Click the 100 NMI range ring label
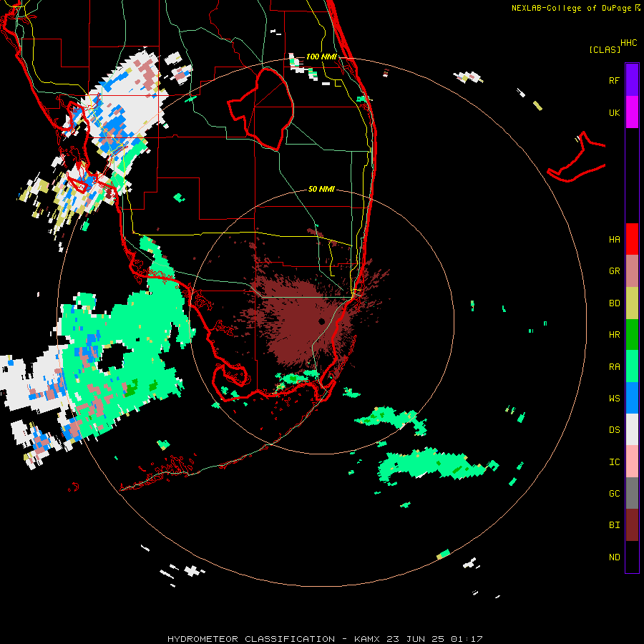This screenshot has width=644, height=644. (x=321, y=57)
